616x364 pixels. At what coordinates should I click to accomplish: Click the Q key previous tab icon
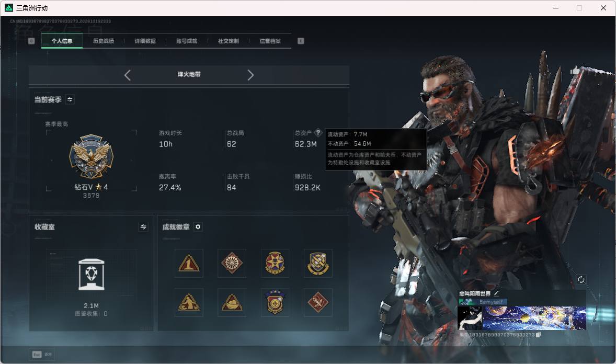point(31,41)
